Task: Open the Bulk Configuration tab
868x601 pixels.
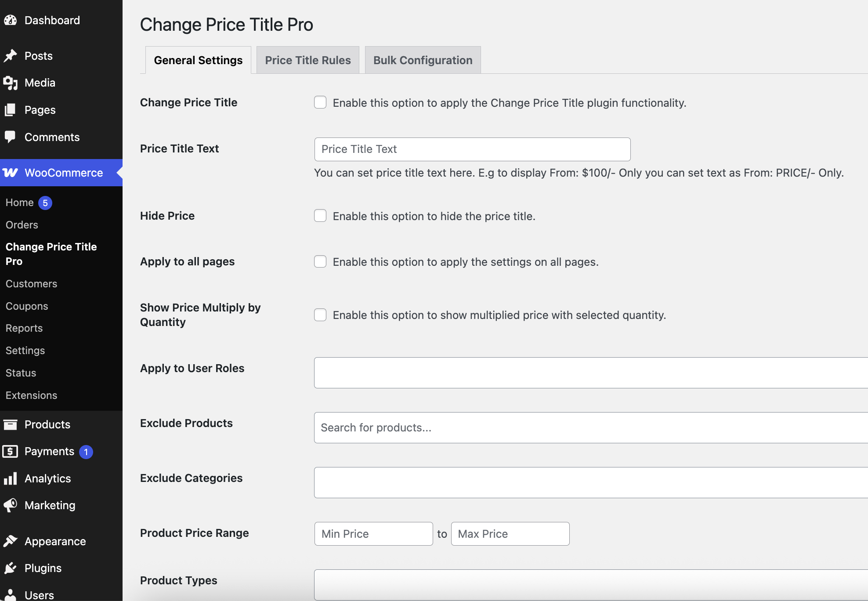Action: [423, 60]
